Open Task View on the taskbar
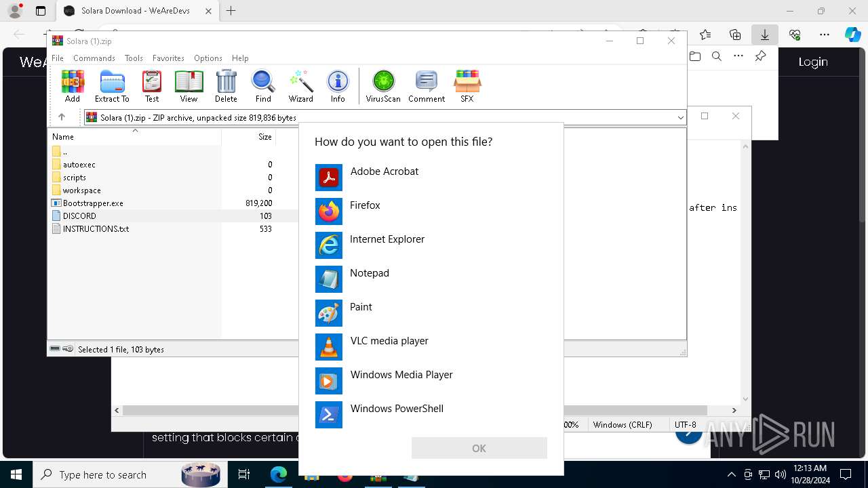Viewport: 868px width, 488px height. (244, 474)
